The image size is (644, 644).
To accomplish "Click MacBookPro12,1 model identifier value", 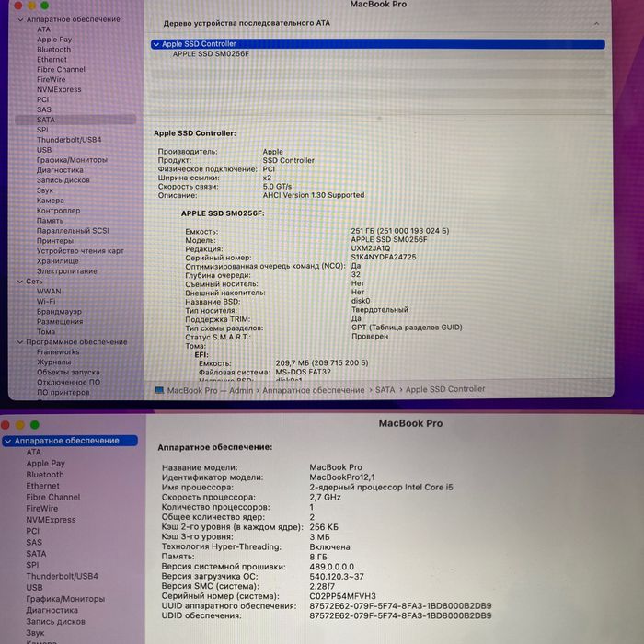I will tap(342, 477).
